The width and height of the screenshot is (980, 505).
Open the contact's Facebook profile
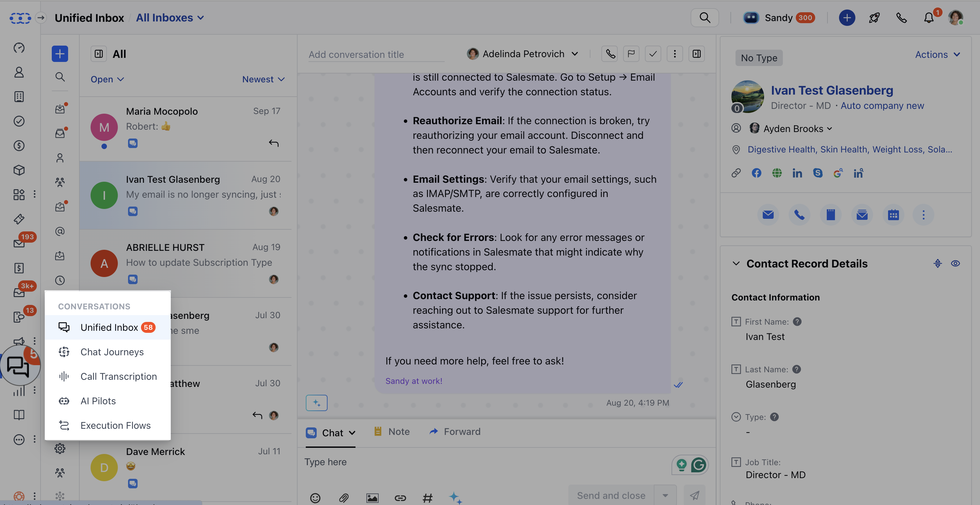point(757,173)
